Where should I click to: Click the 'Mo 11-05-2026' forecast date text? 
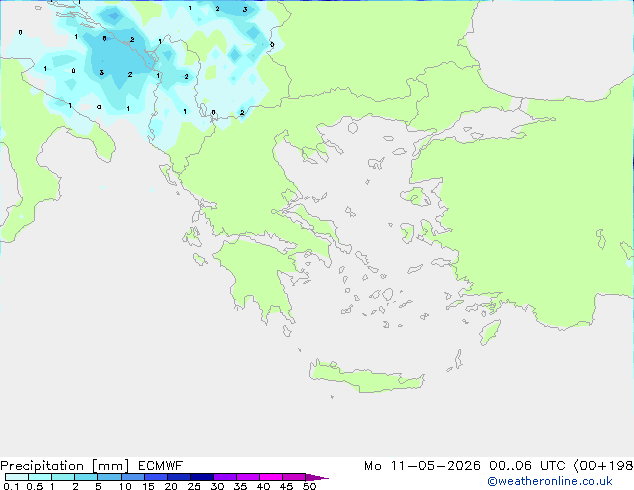[x=422, y=466]
